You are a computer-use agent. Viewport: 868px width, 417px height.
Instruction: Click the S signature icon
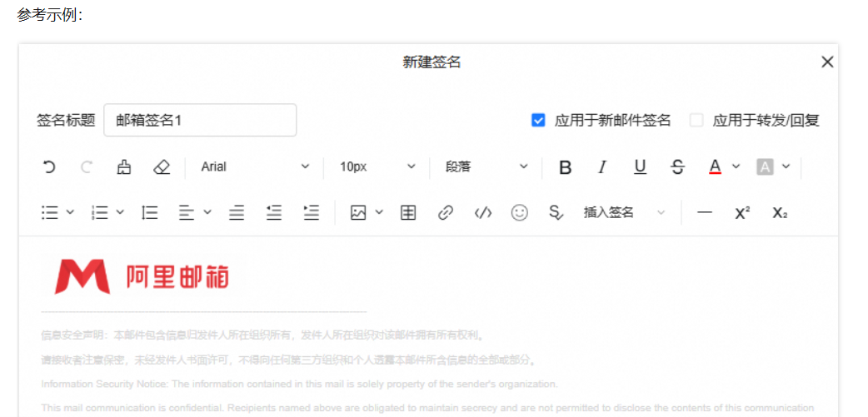coord(556,213)
